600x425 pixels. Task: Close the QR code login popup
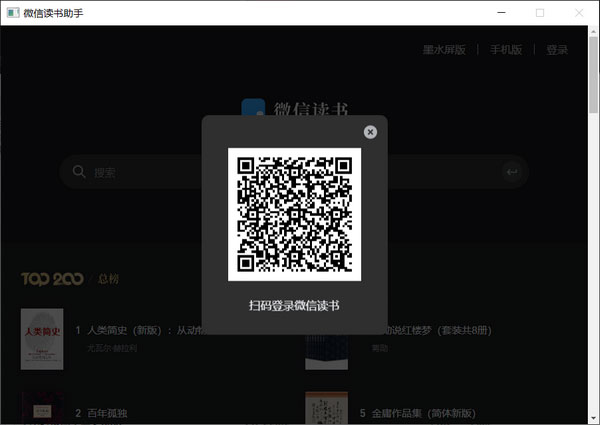coord(370,131)
